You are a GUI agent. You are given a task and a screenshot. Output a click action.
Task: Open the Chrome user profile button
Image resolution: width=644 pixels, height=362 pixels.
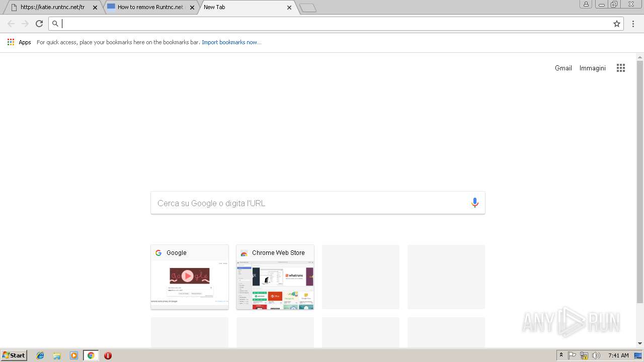586,5
